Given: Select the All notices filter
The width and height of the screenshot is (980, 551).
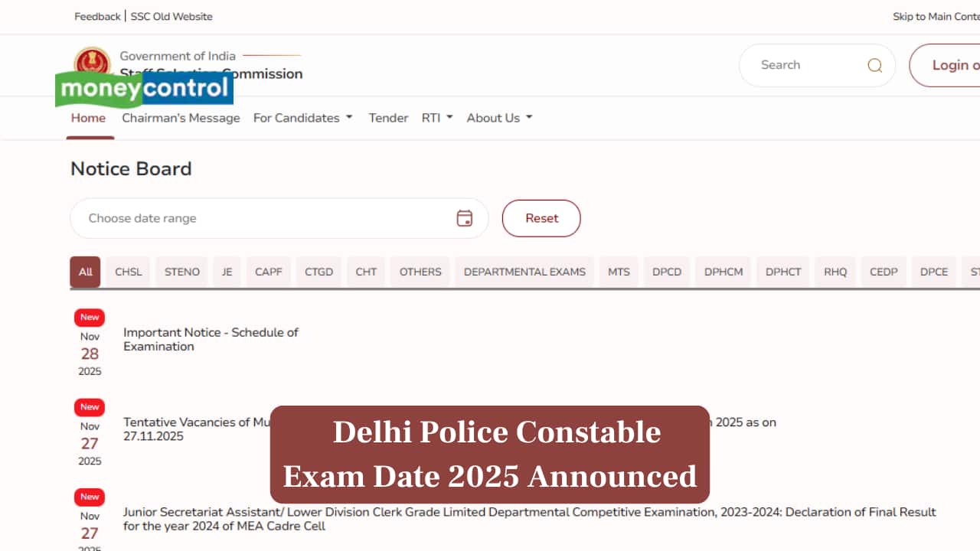Looking at the screenshot, I should coord(85,272).
